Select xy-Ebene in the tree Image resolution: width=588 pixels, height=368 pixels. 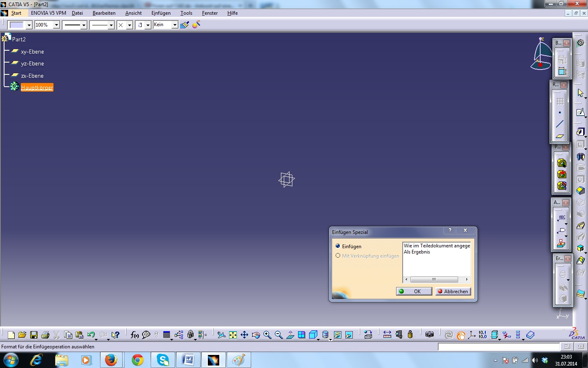32,52
